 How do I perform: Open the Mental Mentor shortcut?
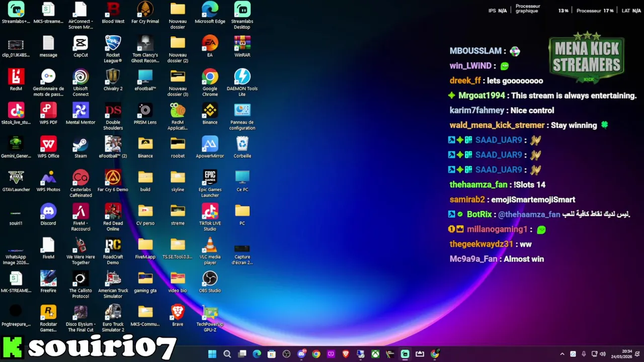click(80, 114)
